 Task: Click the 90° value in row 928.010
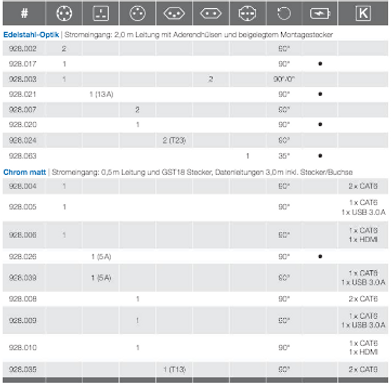[x=284, y=348]
